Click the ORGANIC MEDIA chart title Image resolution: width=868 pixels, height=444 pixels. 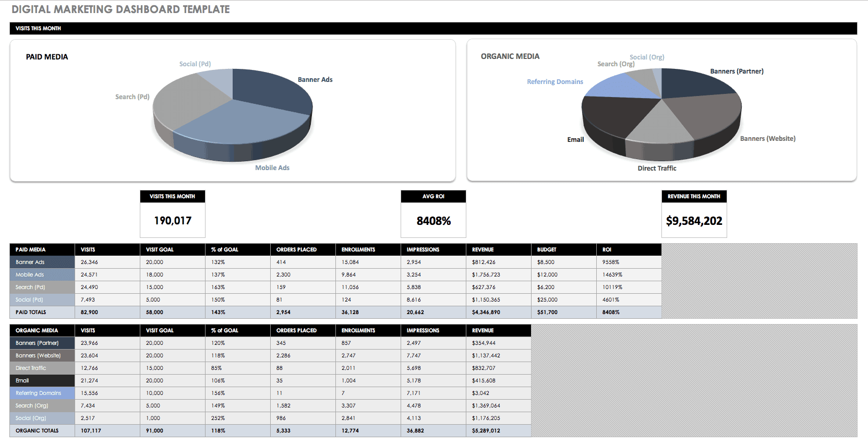(510, 56)
